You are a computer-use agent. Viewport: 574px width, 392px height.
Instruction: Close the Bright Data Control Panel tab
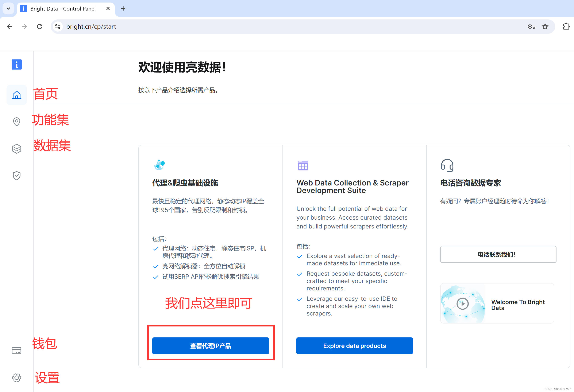pos(108,9)
